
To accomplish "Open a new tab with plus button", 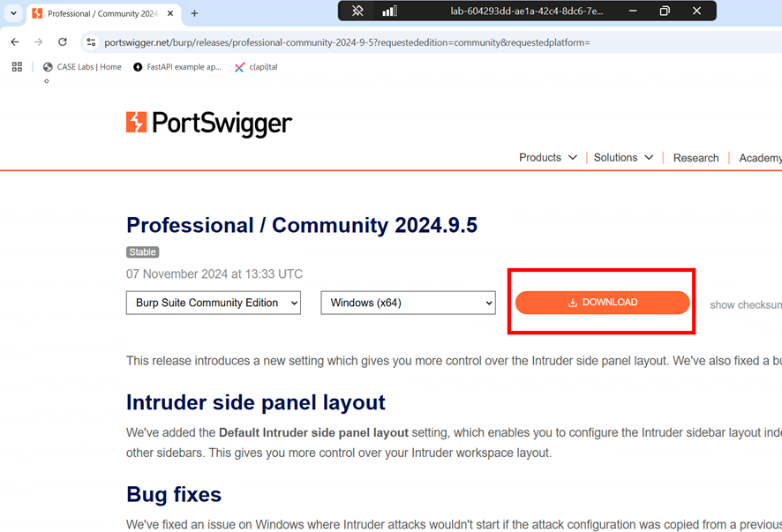I will [194, 13].
